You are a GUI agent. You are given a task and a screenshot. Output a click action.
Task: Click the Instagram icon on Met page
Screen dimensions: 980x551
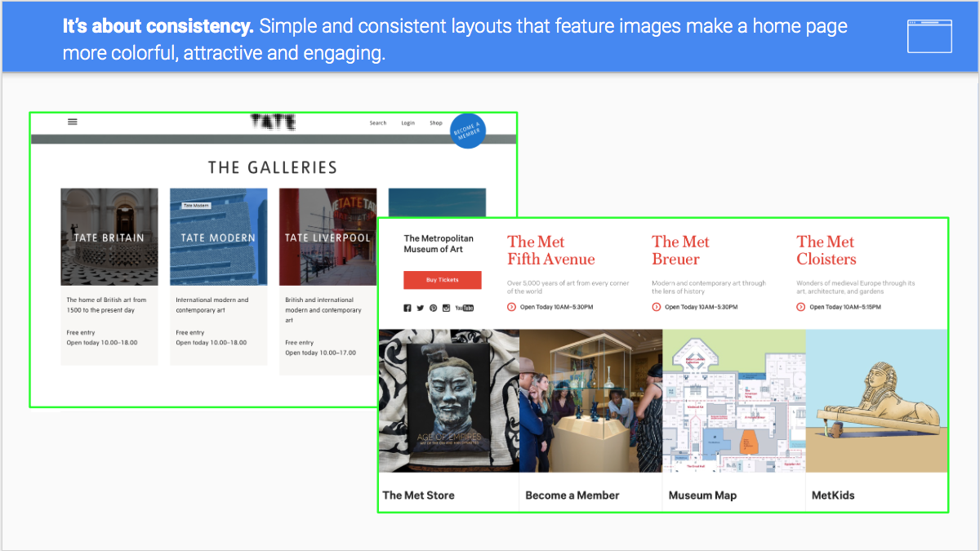446,308
